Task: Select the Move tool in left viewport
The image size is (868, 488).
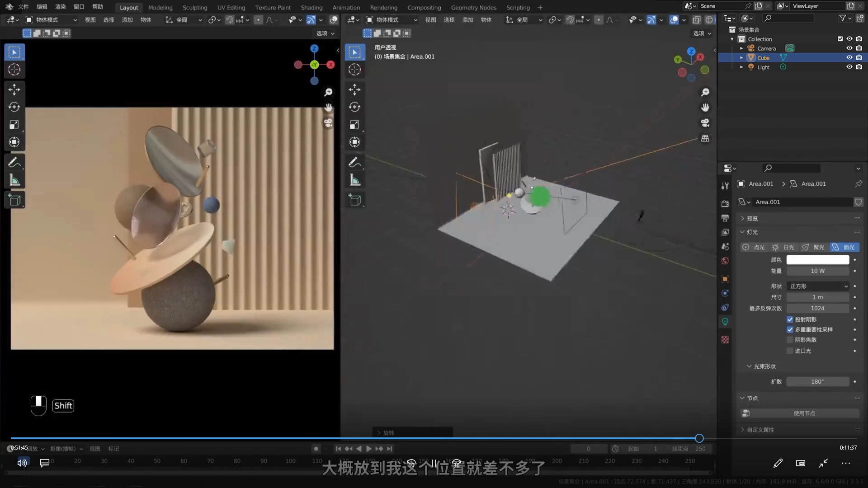Action: [x=14, y=89]
